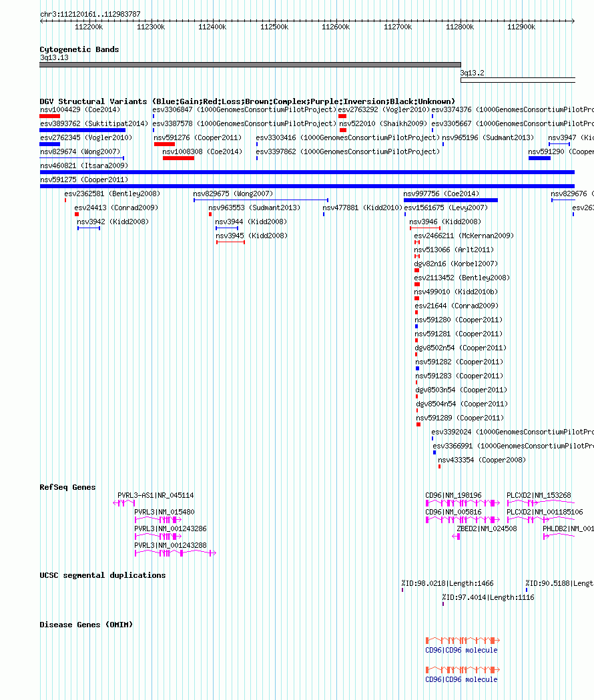Click the esv3387578 variant label
This screenshot has height=700, width=594.
pos(244,123)
